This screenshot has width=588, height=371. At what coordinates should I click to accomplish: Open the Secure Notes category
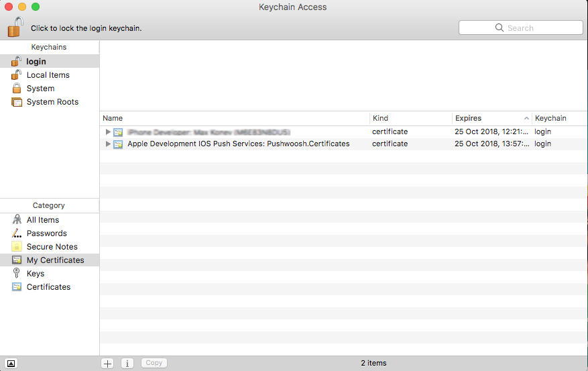point(52,247)
